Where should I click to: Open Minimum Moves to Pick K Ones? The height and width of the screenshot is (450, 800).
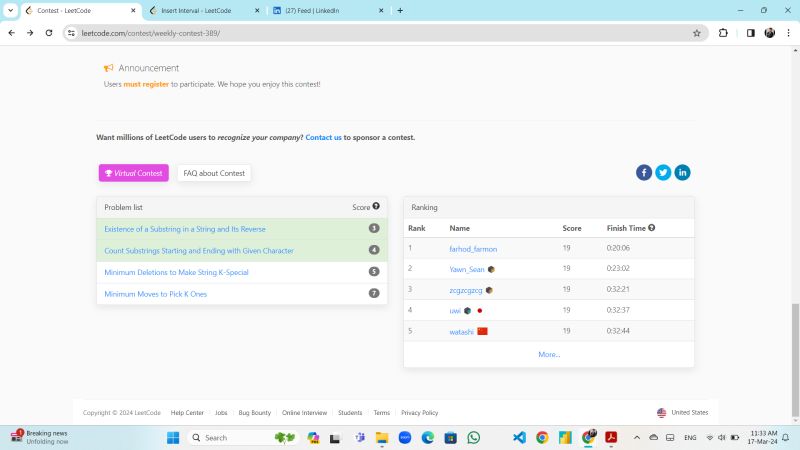pyautogui.click(x=156, y=294)
